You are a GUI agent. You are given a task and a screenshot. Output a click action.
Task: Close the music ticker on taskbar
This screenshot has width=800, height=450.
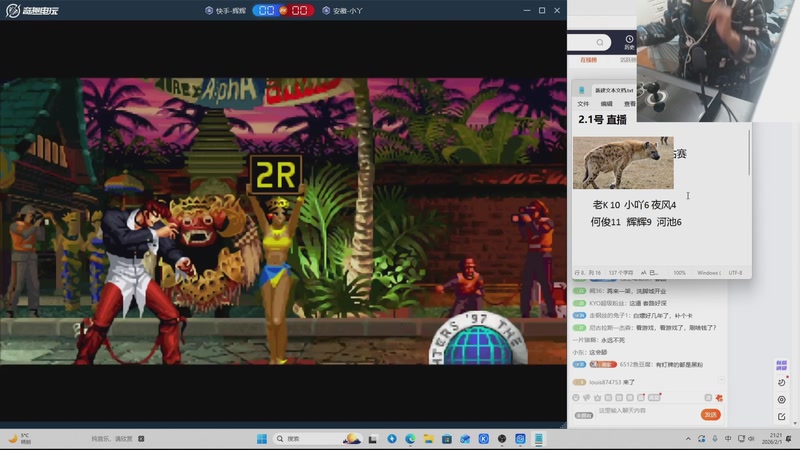(x=141, y=439)
